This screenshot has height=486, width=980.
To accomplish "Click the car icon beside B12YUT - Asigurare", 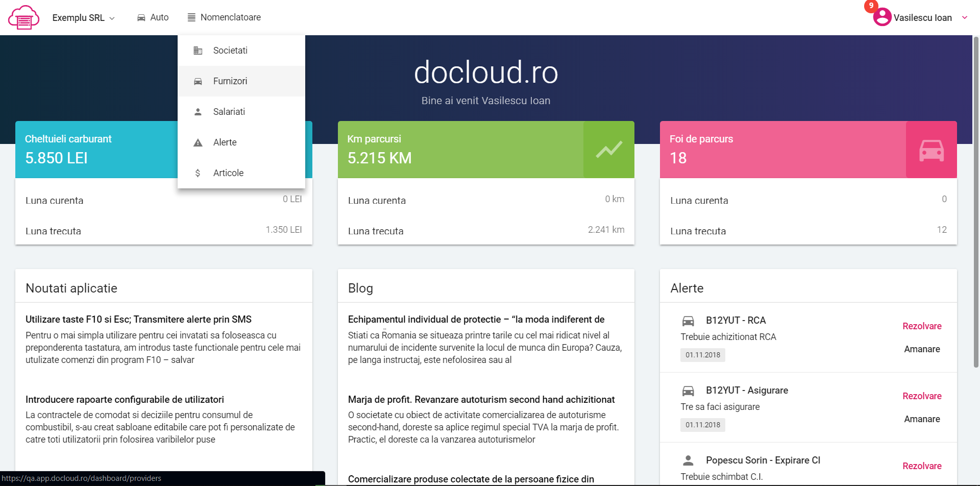I will 688,391.
